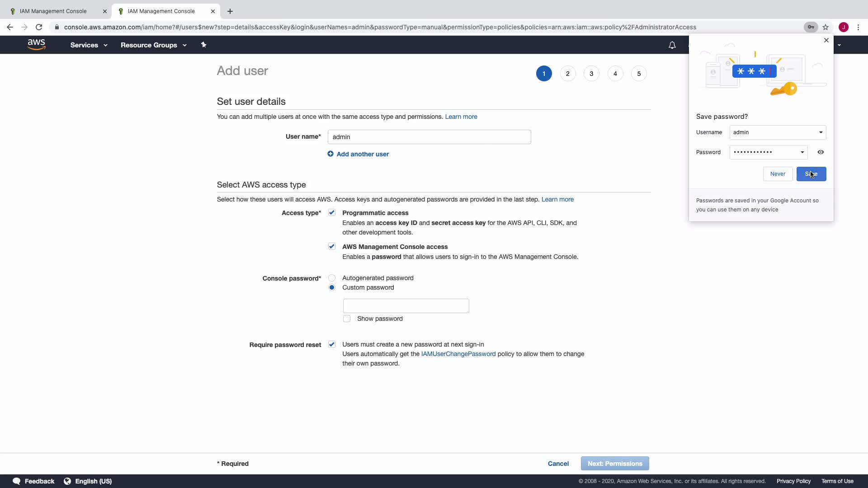
Task: Open the Resource Groups dropdown
Action: [153, 45]
